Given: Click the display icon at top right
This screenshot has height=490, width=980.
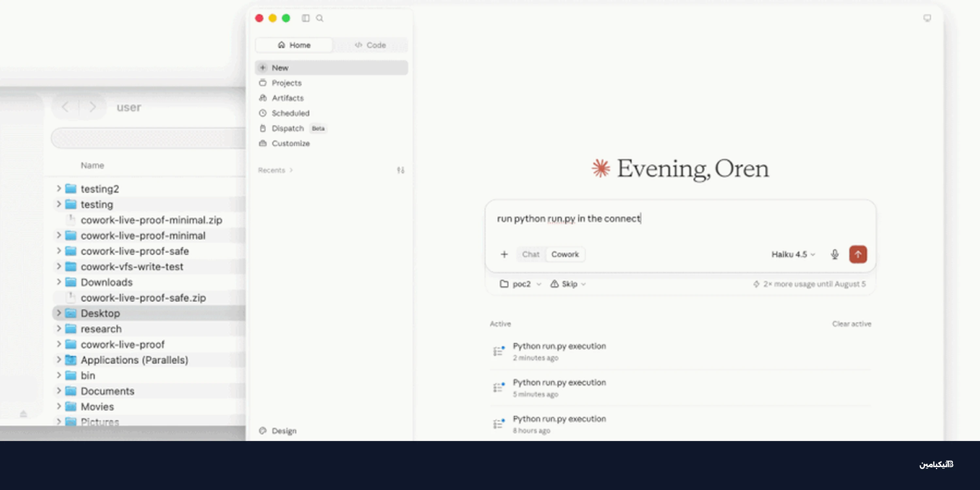Looking at the screenshot, I should tap(927, 18).
